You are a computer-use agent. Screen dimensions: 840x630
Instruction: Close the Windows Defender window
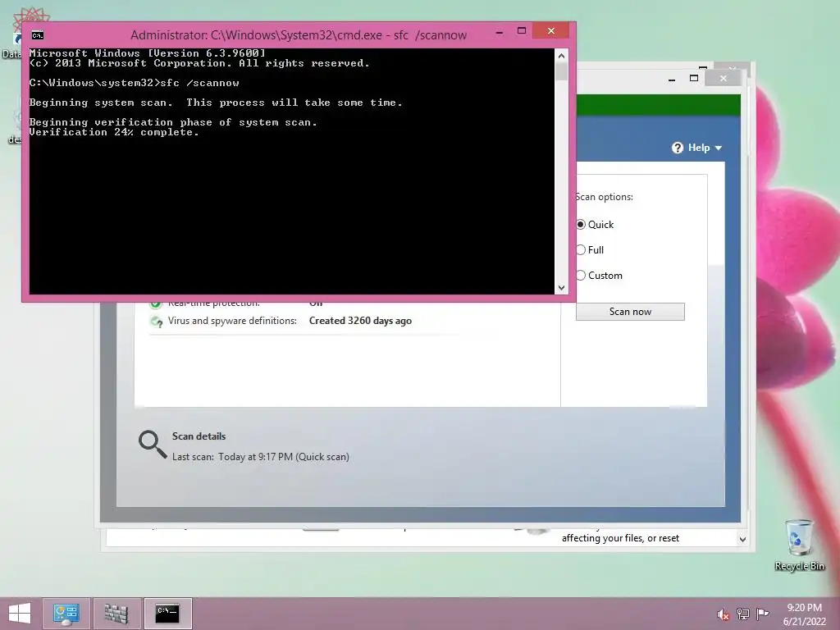tap(724, 79)
